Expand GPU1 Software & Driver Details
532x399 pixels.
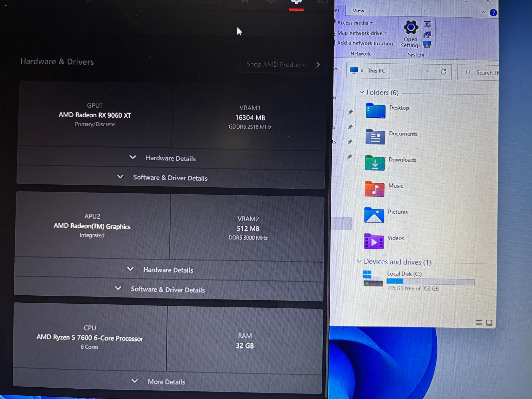coord(170,178)
